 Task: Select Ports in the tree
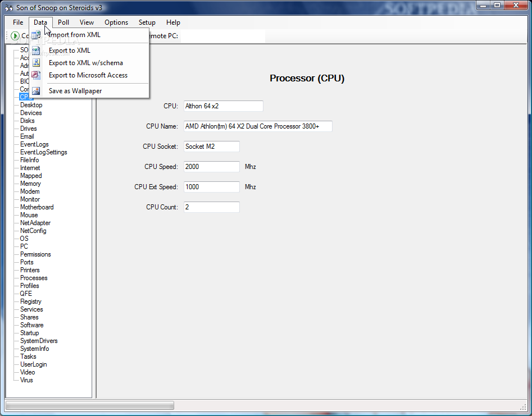point(26,262)
